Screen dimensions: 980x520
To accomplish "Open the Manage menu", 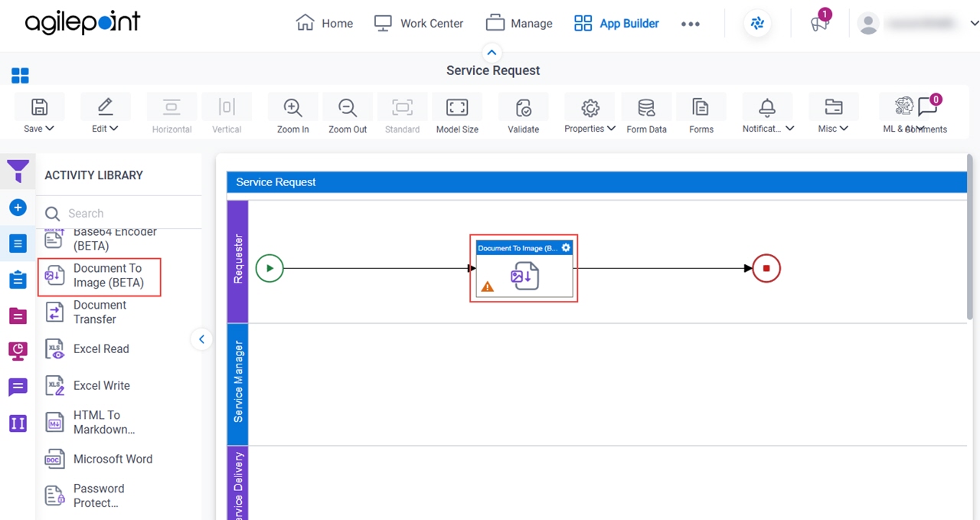I will pyautogui.click(x=519, y=24).
